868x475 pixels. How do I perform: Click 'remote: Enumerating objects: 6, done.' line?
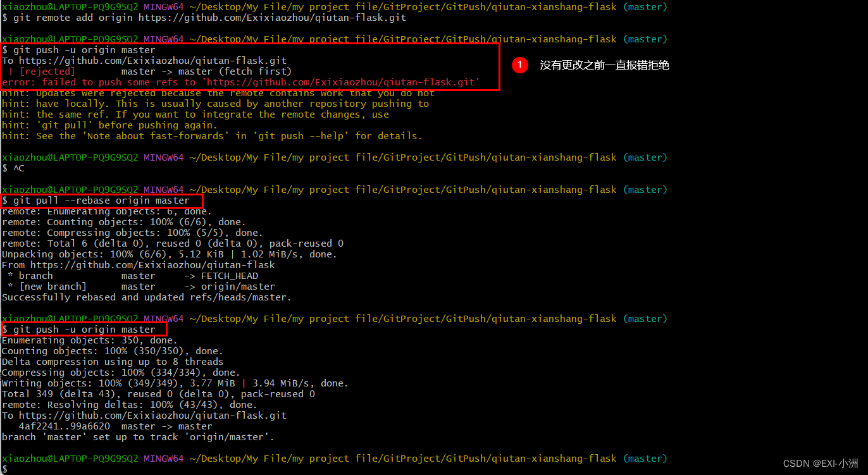pos(107,211)
